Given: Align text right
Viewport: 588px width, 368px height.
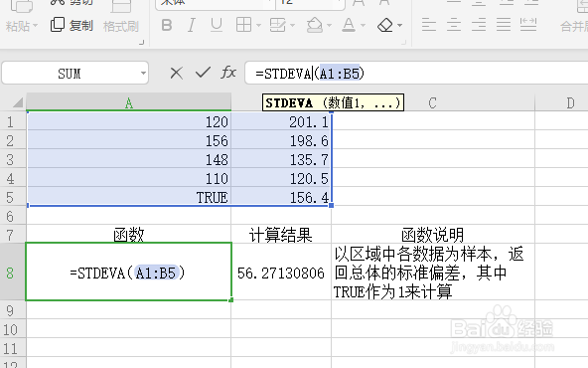Looking at the screenshot, I should point(479,25).
